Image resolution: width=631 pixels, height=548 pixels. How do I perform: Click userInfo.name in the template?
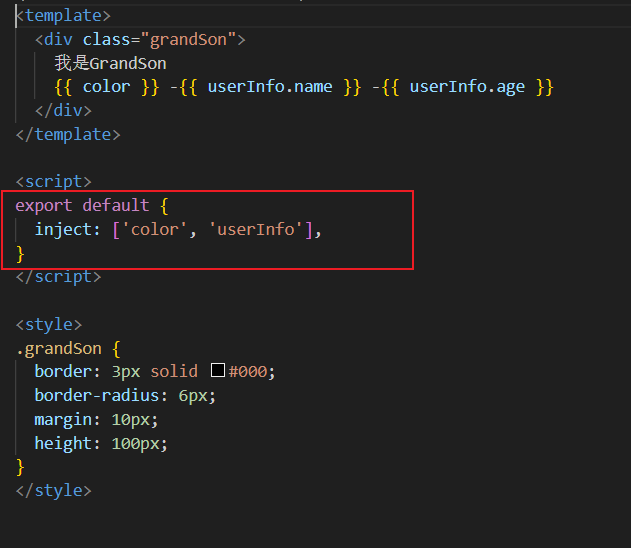click(270, 87)
